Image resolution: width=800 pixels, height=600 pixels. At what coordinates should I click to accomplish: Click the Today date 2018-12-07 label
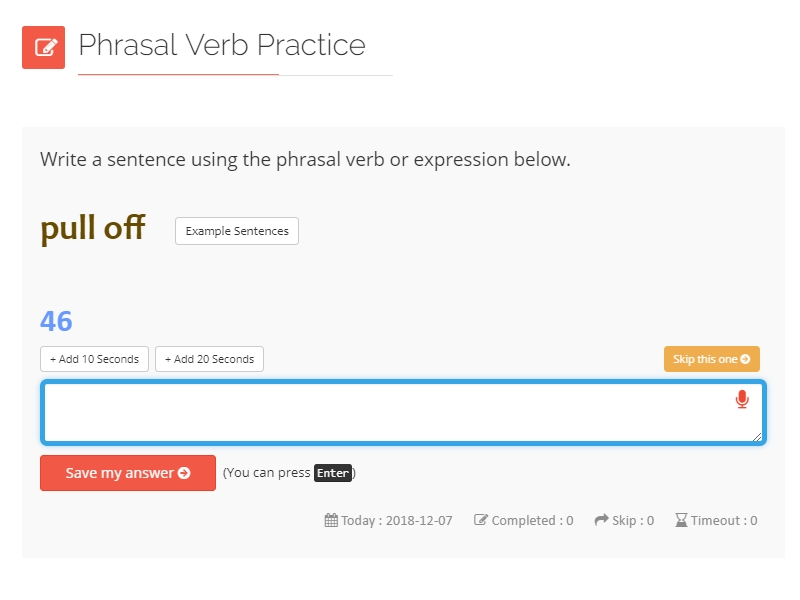click(x=396, y=520)
